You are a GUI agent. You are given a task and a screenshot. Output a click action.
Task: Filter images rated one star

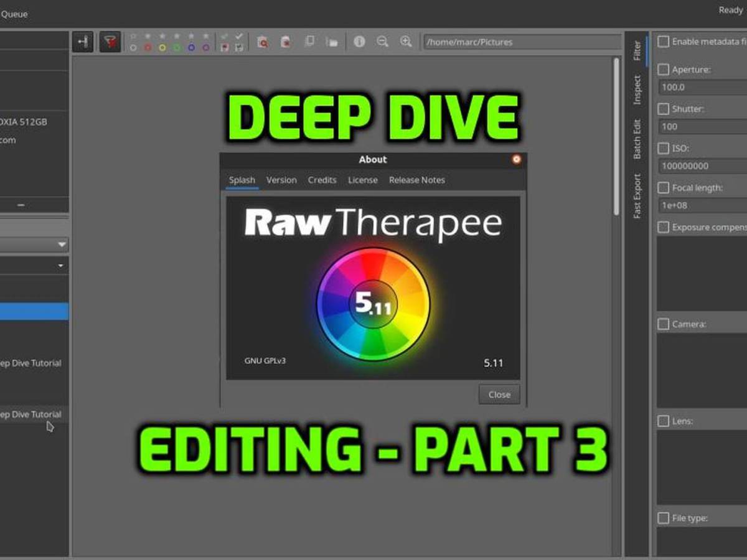148,36
